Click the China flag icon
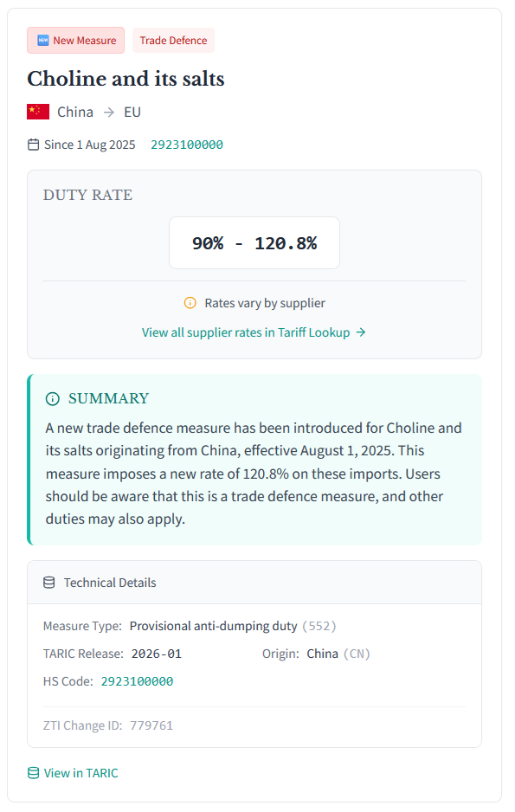The width and height of the screenshot is (515, 812). 37,112
